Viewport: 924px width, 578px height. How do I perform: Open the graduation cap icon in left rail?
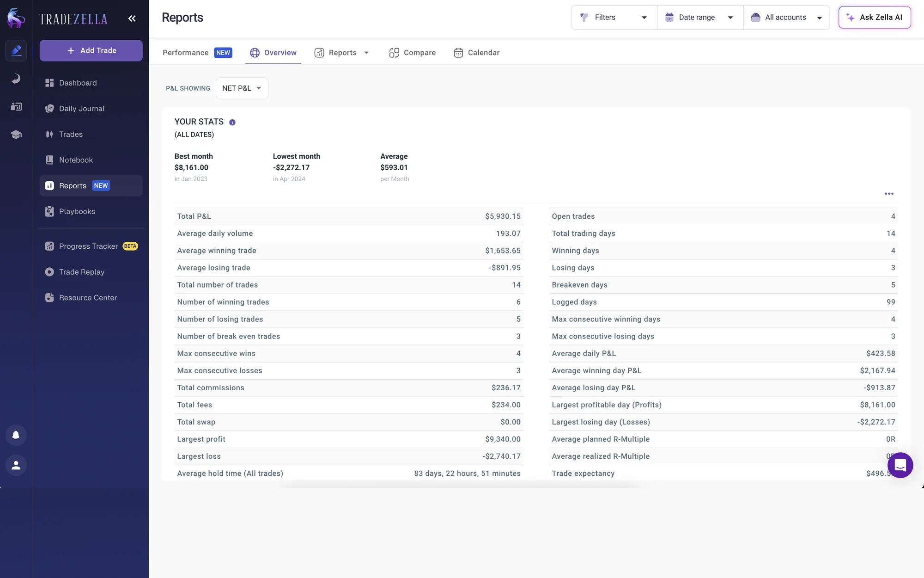pos(16,135)
